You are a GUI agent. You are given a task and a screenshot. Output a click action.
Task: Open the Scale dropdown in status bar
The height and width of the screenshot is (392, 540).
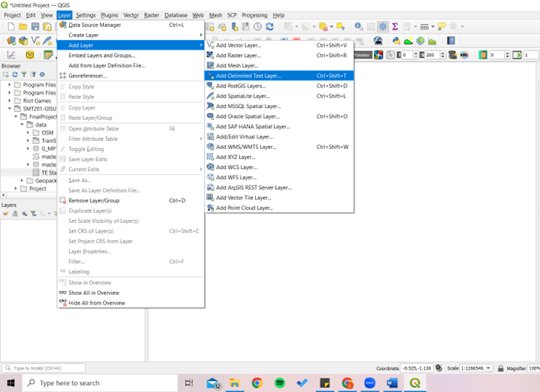click(x=488, y=368)
